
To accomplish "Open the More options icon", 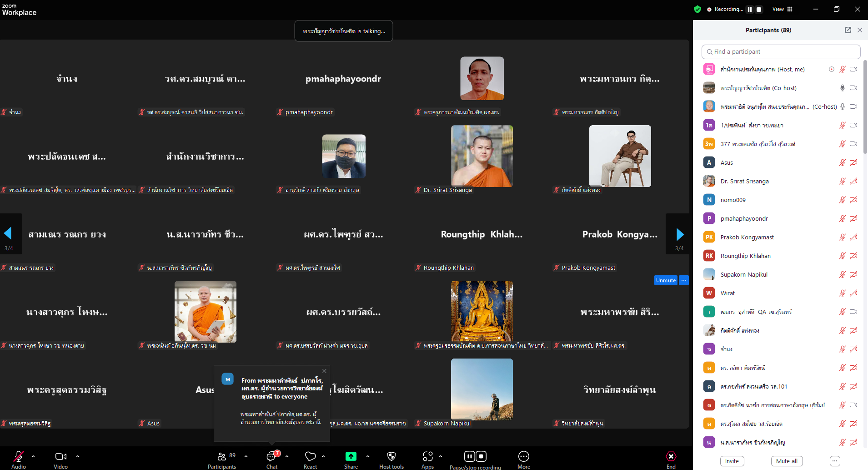I will pyautogui.click(x=523, y=456).
